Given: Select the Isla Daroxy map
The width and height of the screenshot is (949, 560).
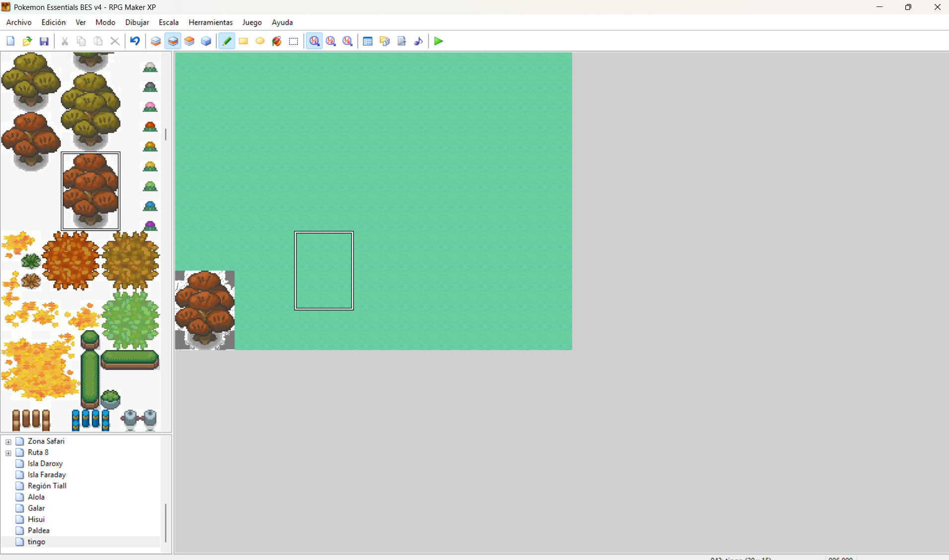Looking at the screenshot, I should coord(45,464).
